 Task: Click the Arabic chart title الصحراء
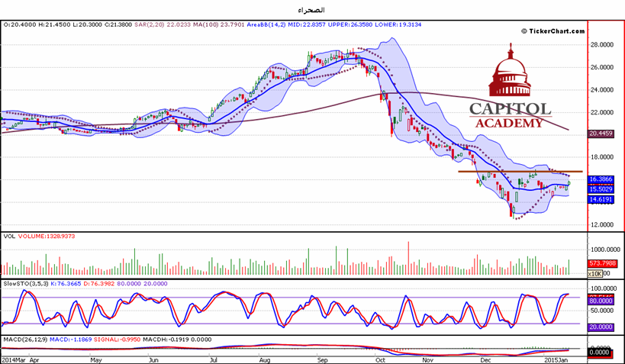(x=311, y=10)
